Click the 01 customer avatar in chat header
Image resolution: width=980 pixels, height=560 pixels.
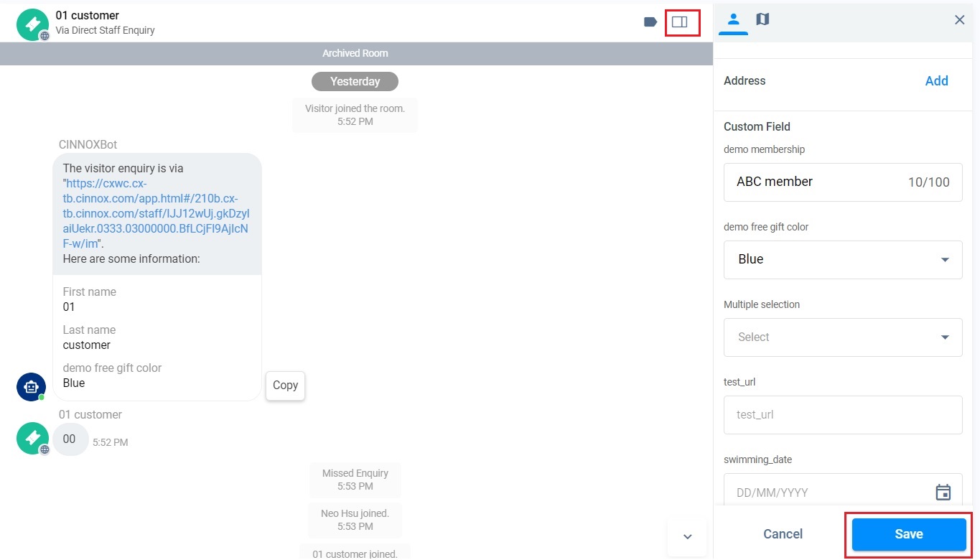point(32,24)
